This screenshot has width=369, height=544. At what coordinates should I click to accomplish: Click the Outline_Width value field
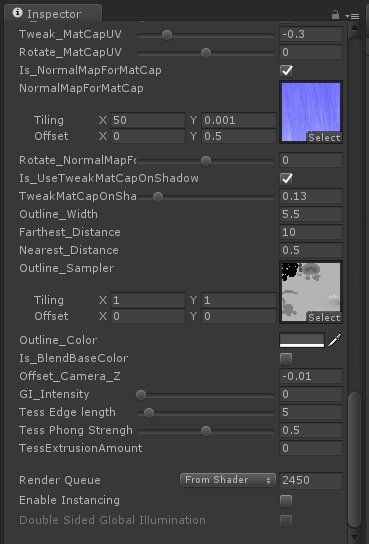tap(311, 214)
